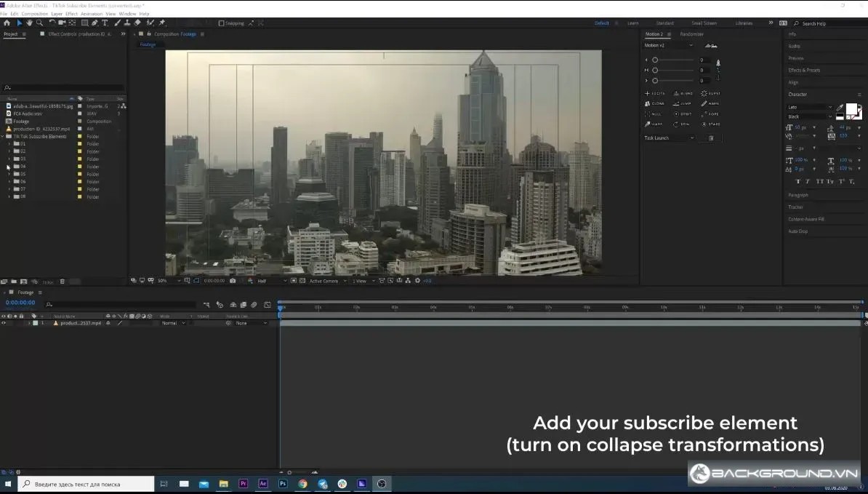This screenshot has height=494, width=868.
Task: Hide the product...2537.mp4 layer eye
Action: [4, 323]
